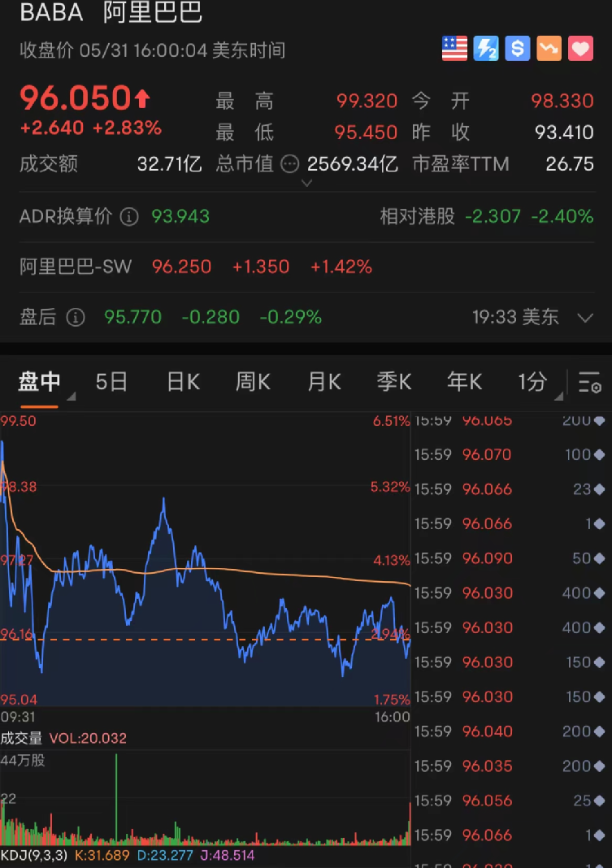Switch to the 5日 chart tab
612x868 pixels.
[112, 382]
